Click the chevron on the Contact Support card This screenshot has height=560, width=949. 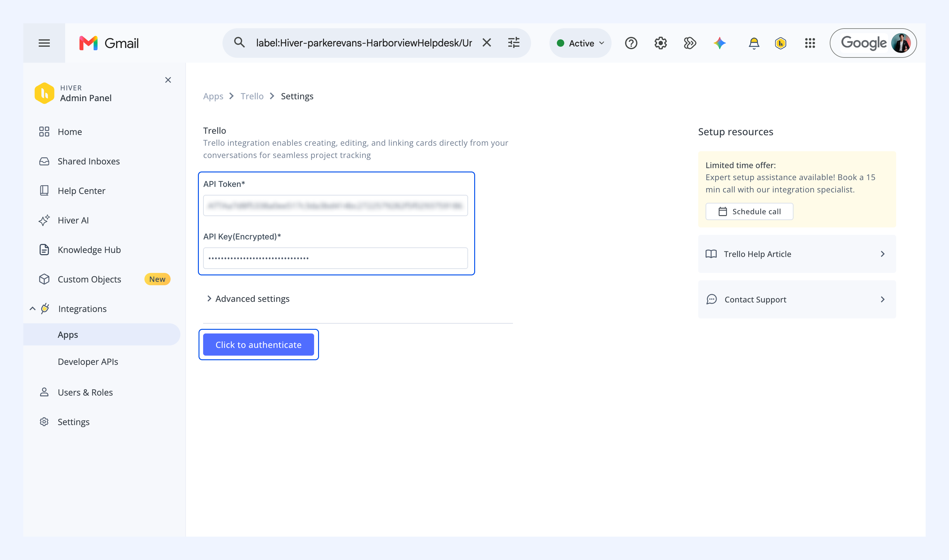click(x=883, y=299)
